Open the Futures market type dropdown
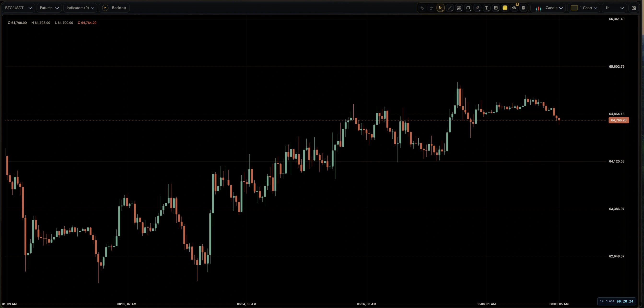Image resolution: width=644 pixels, height=308 pixels. click(x=49, y=8)
